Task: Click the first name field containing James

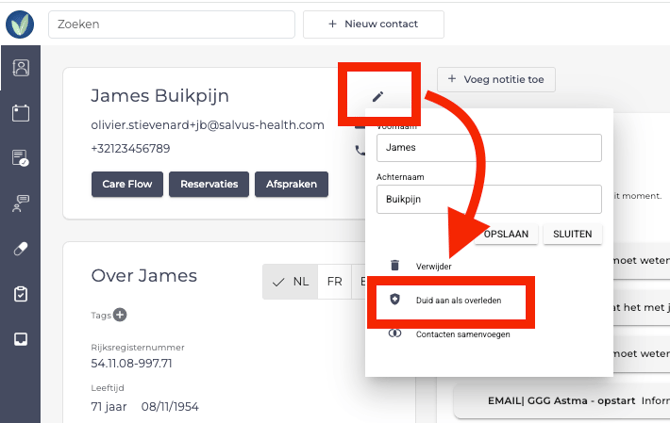Action: click(489, 148)
